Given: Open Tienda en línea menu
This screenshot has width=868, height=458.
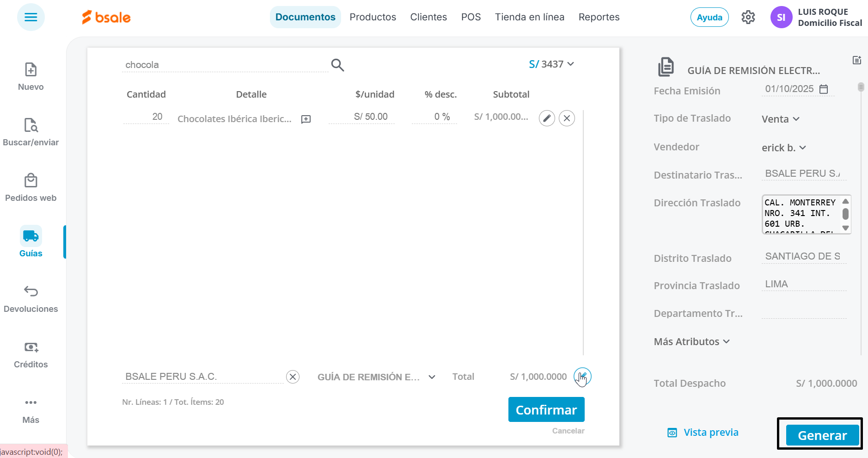Looking at the screenshot, I should [x=530, y=17].
